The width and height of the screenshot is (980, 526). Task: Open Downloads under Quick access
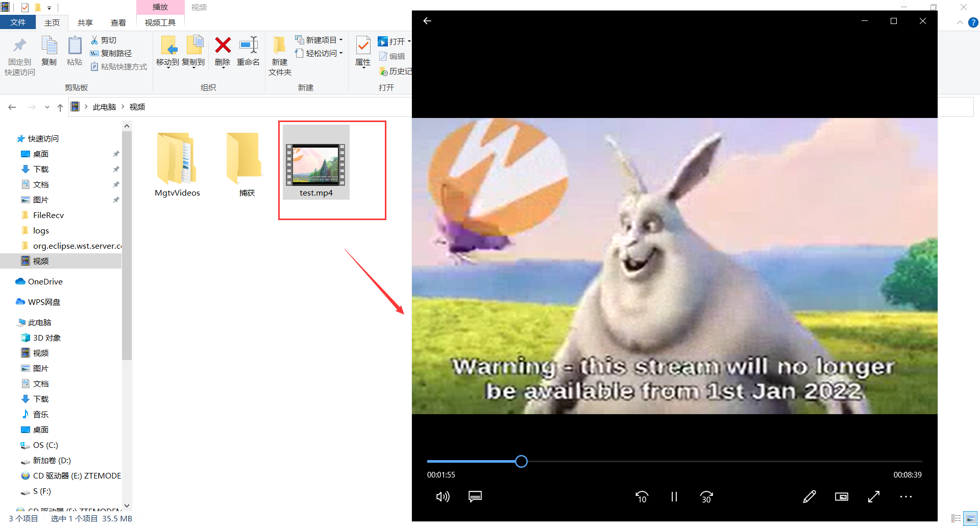pos(41,169)
